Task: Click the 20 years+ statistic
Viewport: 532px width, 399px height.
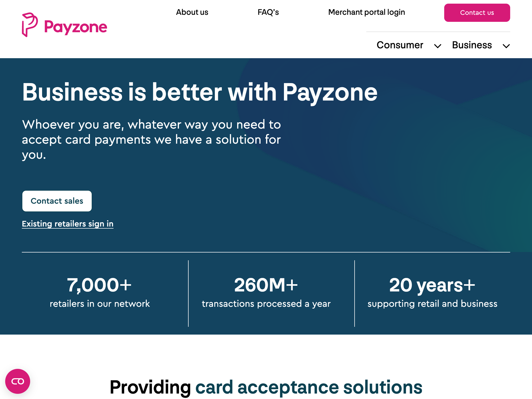Action: pos(432,285)
